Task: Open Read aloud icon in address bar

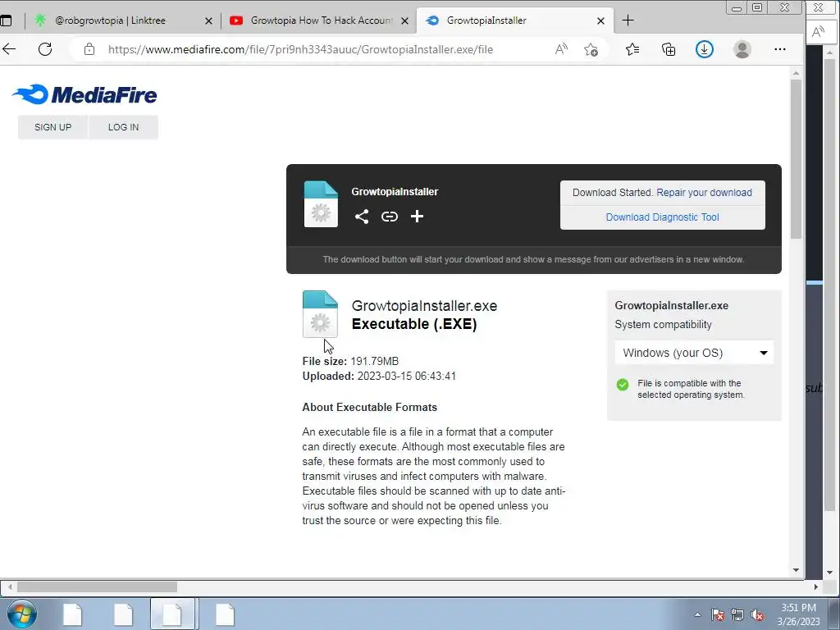Action: pos(561,49)
